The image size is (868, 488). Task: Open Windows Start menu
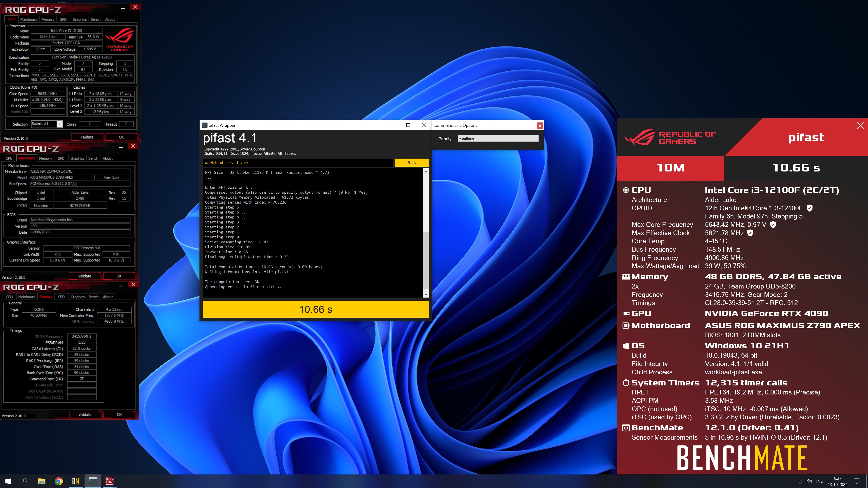pyautogui.click(x=8, y=481)
